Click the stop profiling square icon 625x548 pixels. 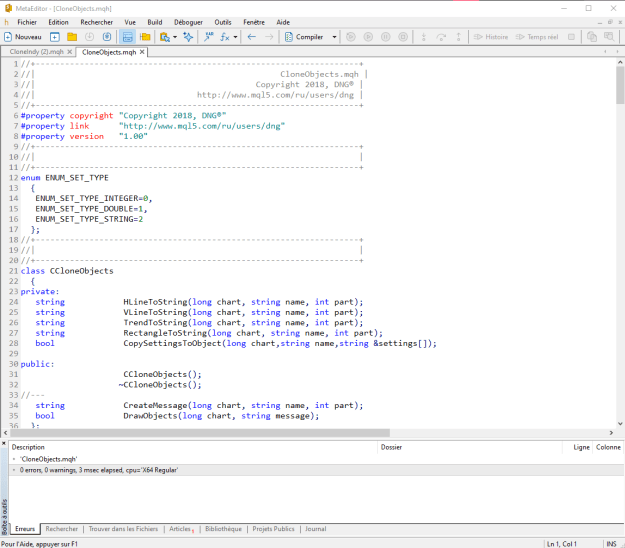(x=571, y=37)
